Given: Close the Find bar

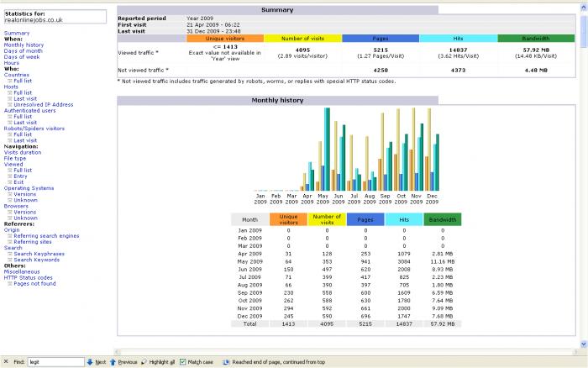Looking at the screenshot, I should 6,361.
